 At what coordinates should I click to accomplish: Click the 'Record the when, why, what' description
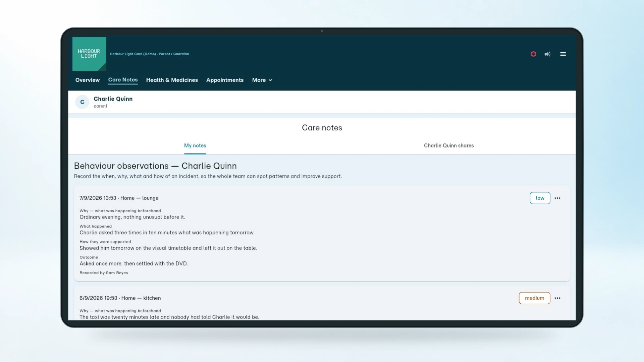pos(208,176)
